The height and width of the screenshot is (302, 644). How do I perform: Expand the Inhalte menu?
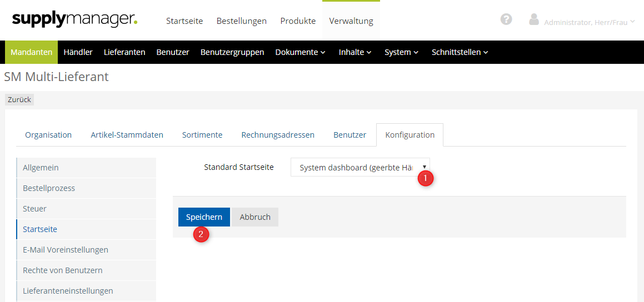point(355,52)
